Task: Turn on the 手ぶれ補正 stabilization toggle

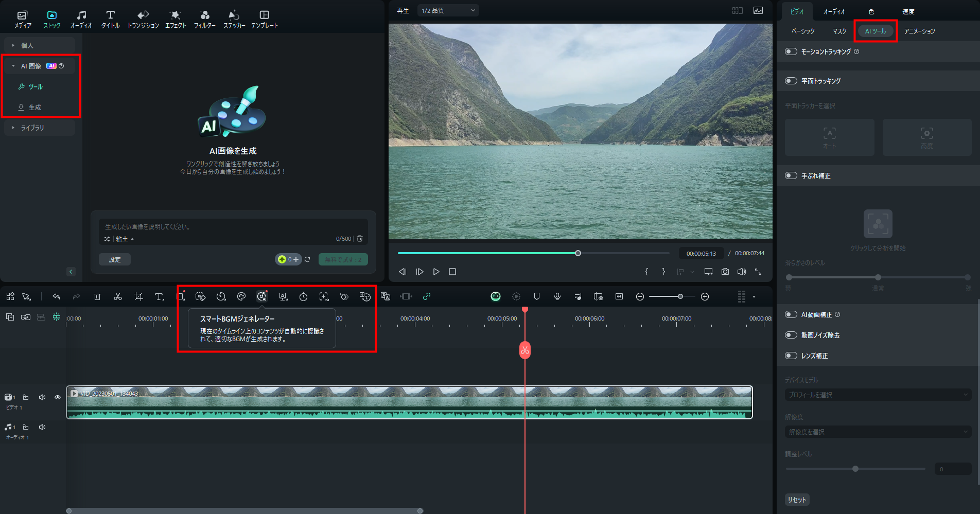Action: pyautogui.click(x=791, y=175)
